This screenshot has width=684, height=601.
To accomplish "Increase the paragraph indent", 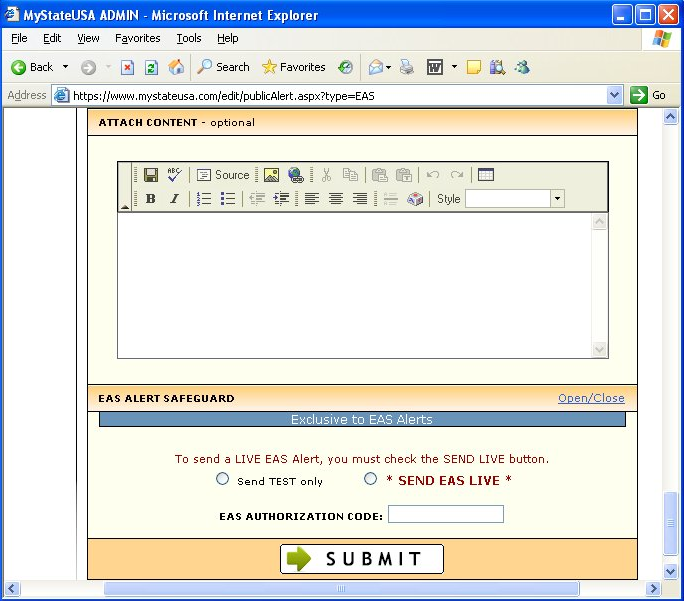I will pos(281,199).
